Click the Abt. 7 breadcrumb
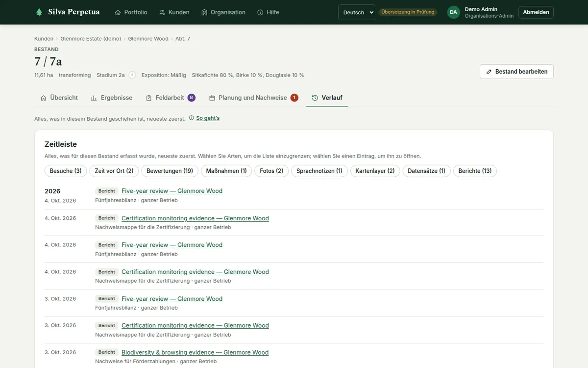The image size is (588, 368). 183,39
